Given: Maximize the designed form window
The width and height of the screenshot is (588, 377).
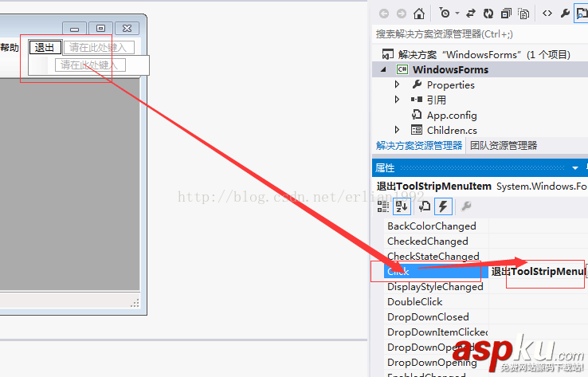Looking at the screenshot, I should coord(100,29).
